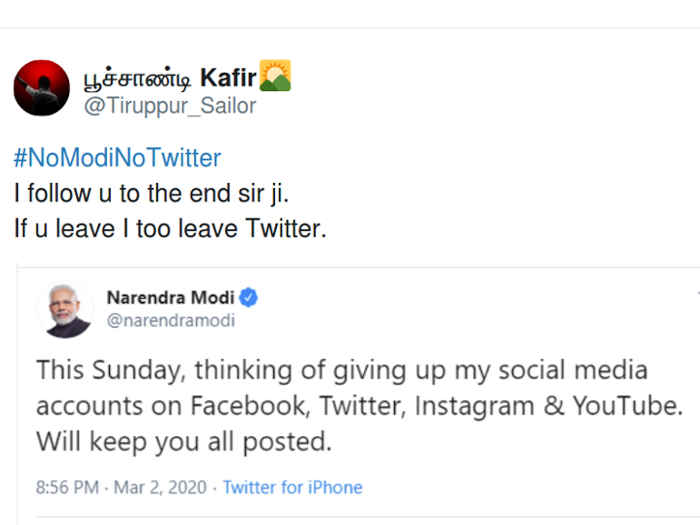The height and width of the screenshot is (525, 700).
Task: Open the Tiruppur_Sailor profile avatar
Action: pyautogui.click(x=41, y=88)
